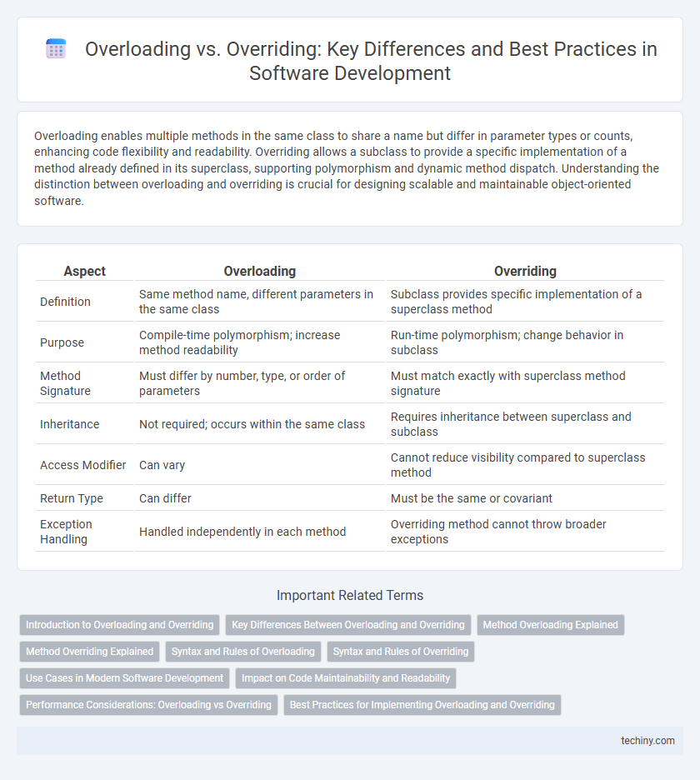Select the Definition row label
The image size is (700, 780).
[65, 302]
